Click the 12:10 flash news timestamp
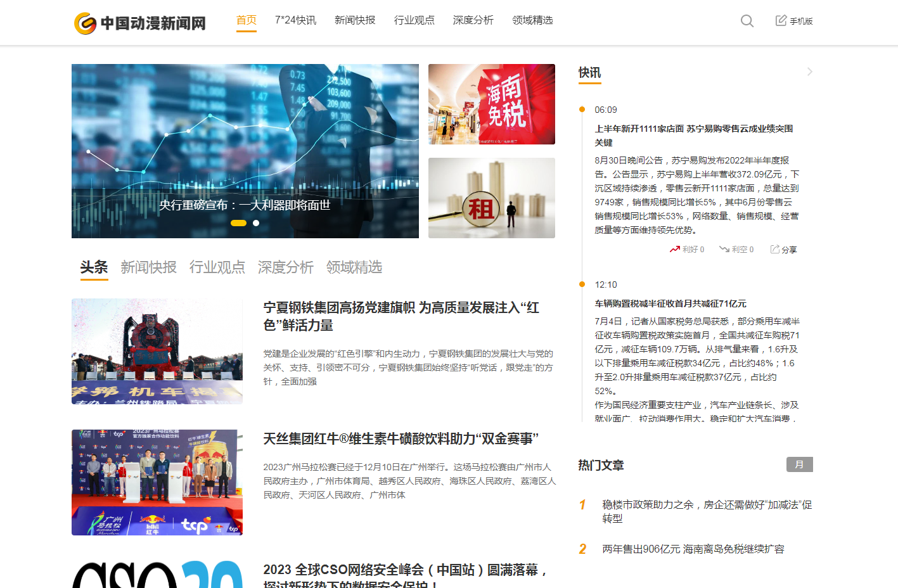This screenshot has width=898, height=588. 606,284
